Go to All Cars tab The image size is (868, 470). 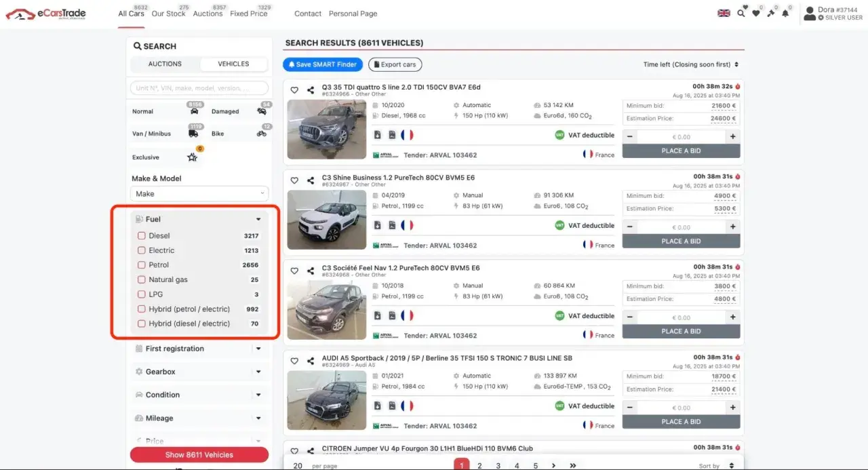(131, 14)
